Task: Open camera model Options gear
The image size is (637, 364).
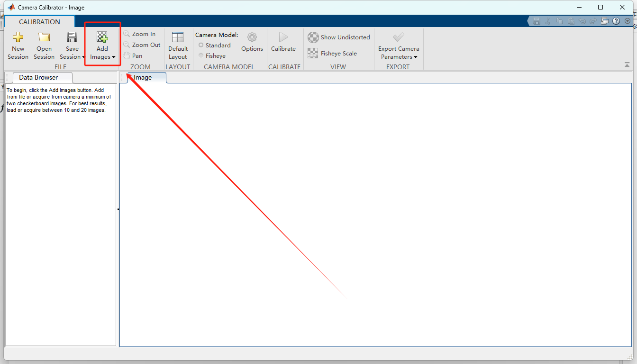Action: point(252,42)
